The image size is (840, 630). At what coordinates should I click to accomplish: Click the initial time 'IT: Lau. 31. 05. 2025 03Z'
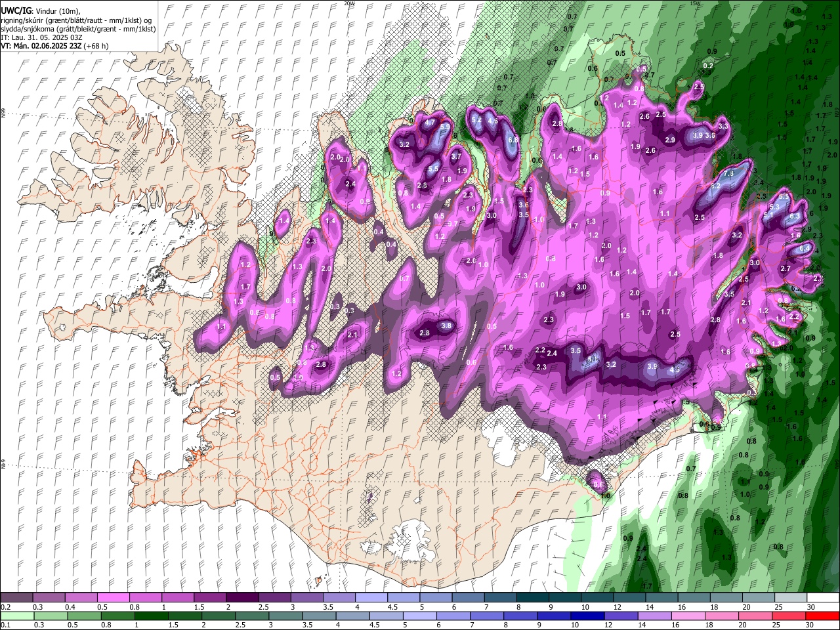41,37
